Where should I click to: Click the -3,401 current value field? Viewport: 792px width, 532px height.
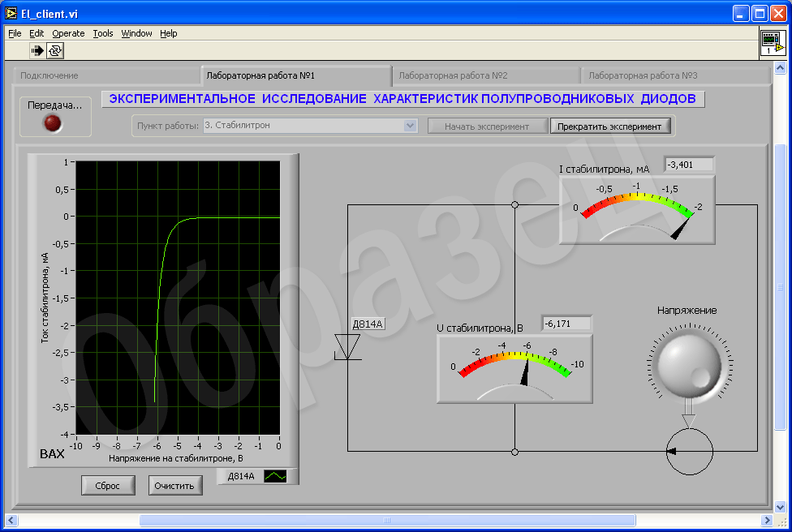689,165
